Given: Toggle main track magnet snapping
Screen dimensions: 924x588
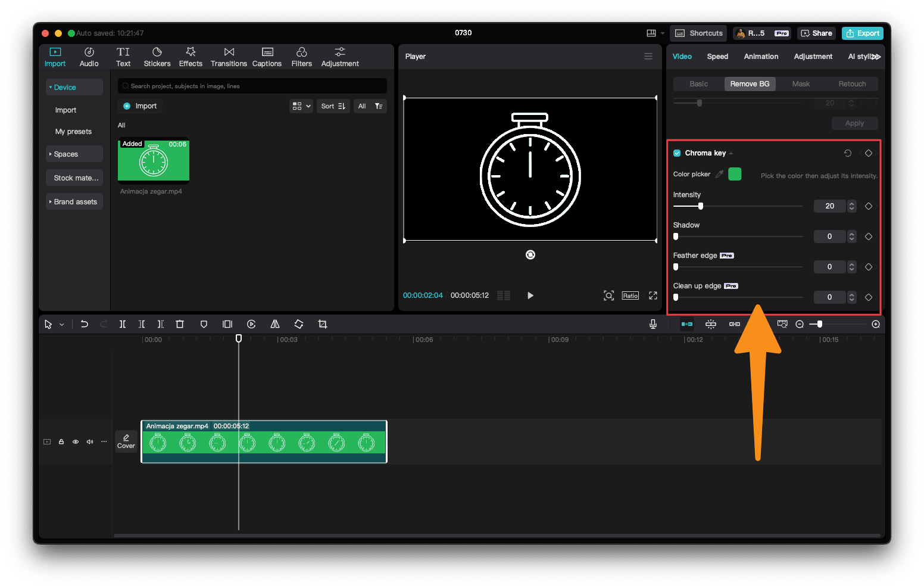Looking at the screenshot, I should 687,324.
